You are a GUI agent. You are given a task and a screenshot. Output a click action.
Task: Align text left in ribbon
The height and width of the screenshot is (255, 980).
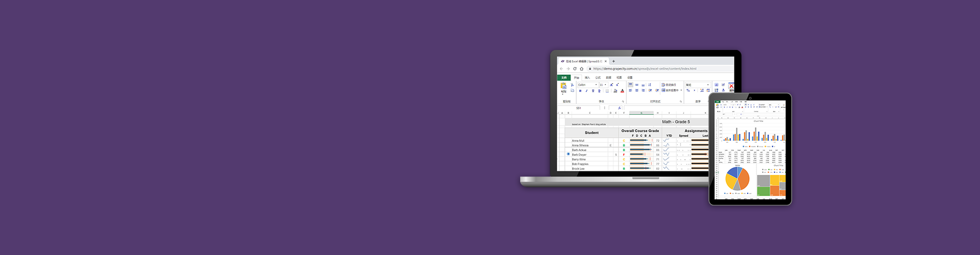point(630,90)
